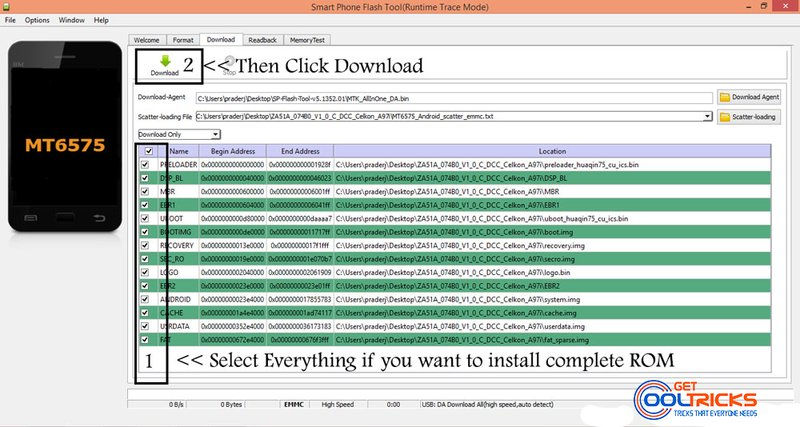This screenshot has height=427, width=800.
Task: Click the Begin Address column header
Action: (233, 151)
